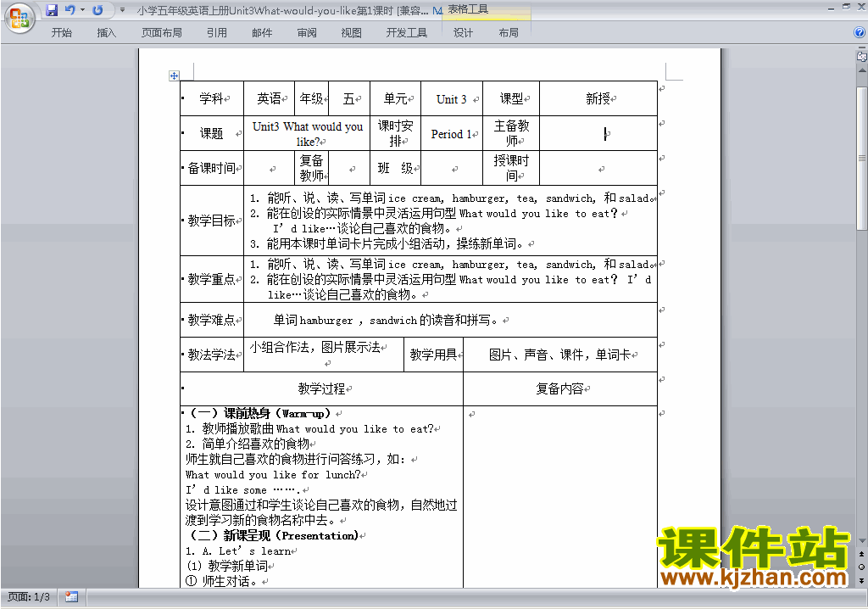Switch to the 引用 tab
The height and width of the screenshot is (609, 868).
tap(217, 33)
